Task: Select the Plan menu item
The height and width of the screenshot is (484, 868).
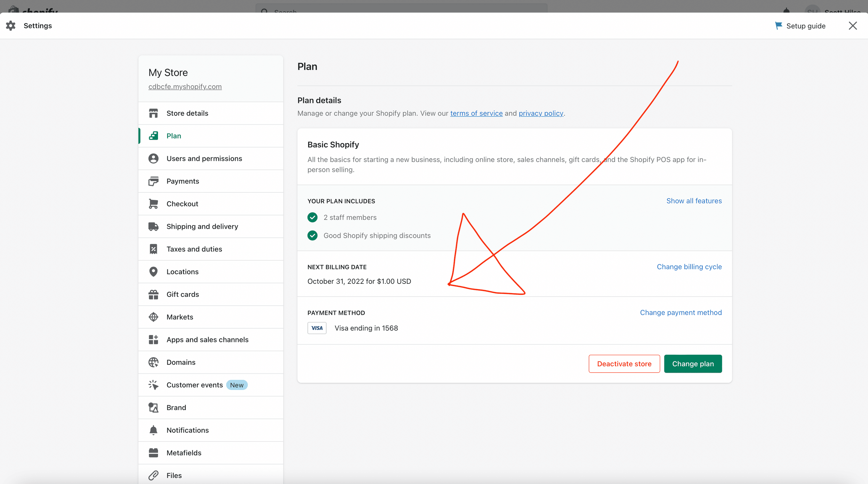Action: pos(211,136)
